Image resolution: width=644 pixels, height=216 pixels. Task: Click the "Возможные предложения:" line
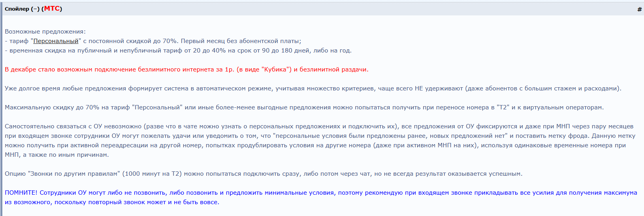tap(45, 32)
